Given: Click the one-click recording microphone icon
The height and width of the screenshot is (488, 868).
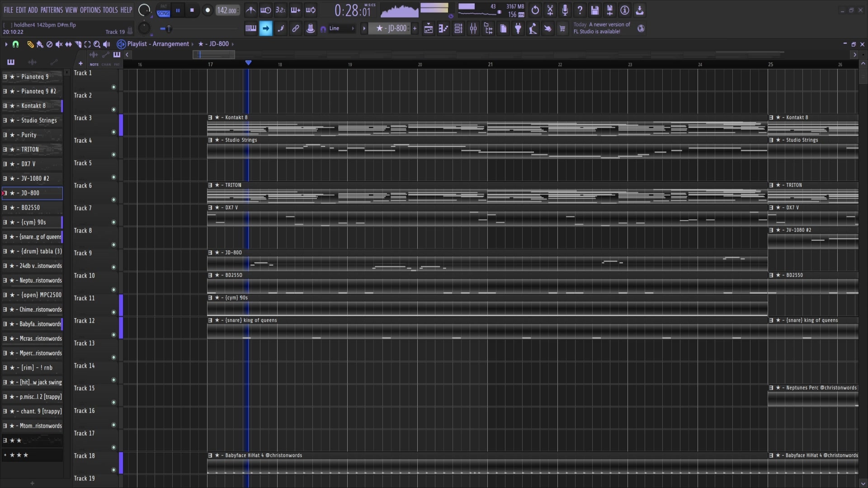Looking at the screenshot, I should 565,10.
